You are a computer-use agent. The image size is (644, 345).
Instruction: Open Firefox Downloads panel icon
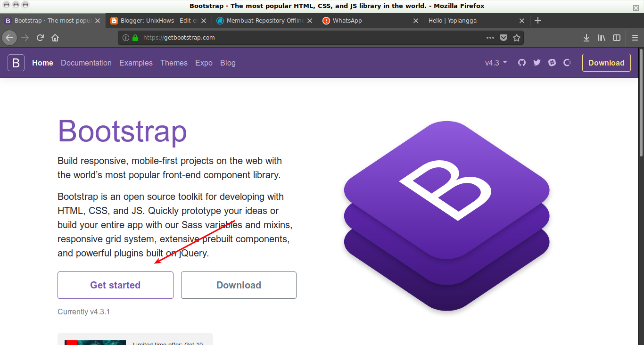586,37
